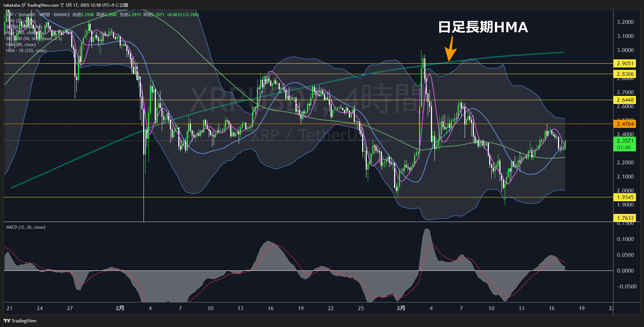Click the 3.2000 price axis tick
Viewport: 644px width, 327px height.
point(625,22)
